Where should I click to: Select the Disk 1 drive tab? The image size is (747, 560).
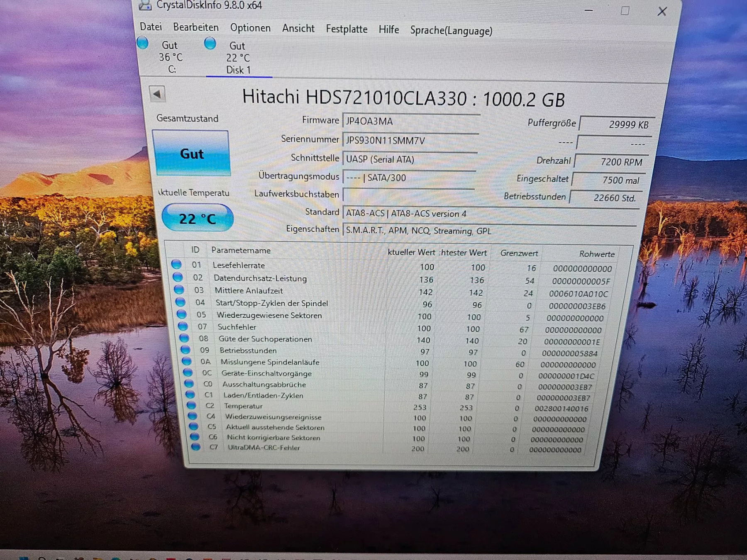(238, 58)
